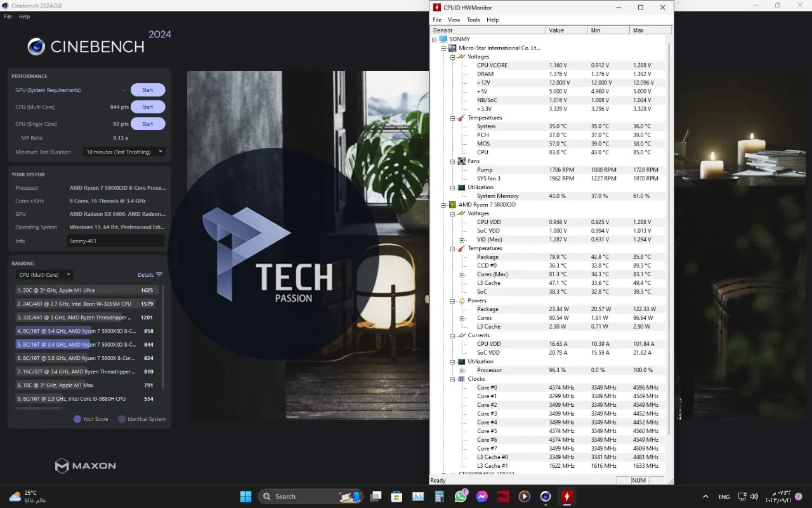Screen dimensions: 812x508
Task: Open the Minimum Test Duration dropdown
Action: pyautogui.click(x=125, y=152)
